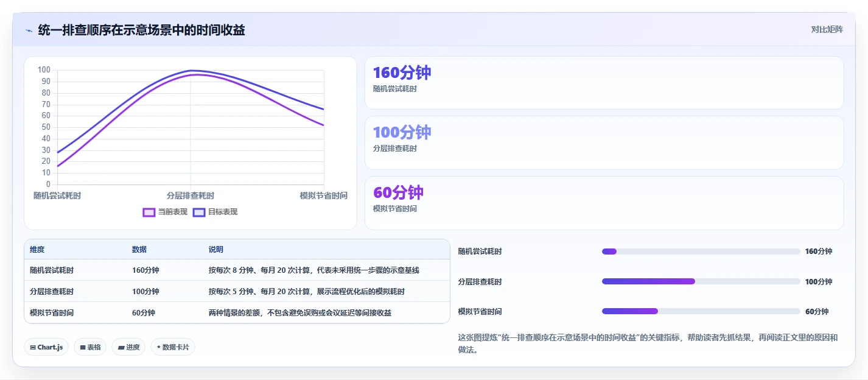Click the 模拟节省时间 caption under 60分钟 card
This screenshot has width=868, height=380.
coord(395,209)
